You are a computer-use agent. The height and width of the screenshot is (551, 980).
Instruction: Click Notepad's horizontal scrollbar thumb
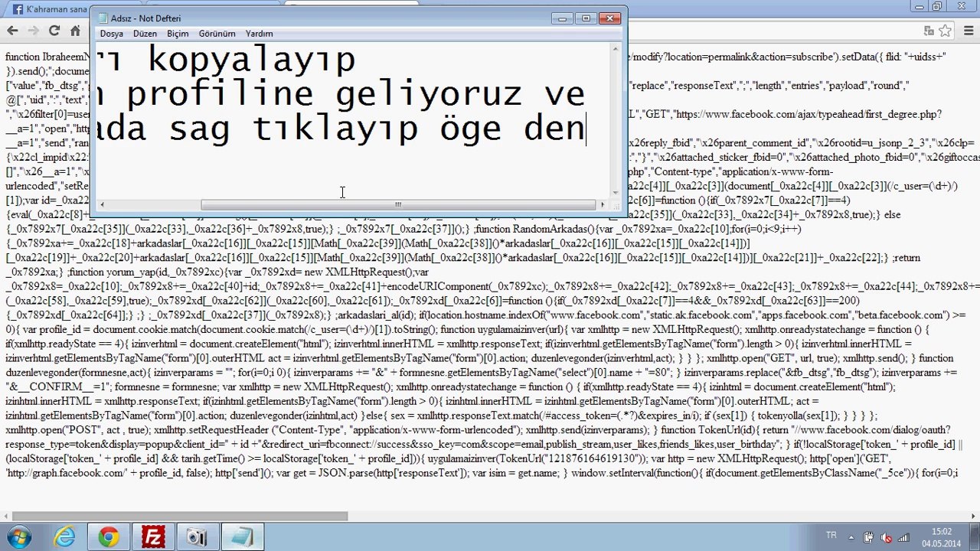click(x=398, y=205)
